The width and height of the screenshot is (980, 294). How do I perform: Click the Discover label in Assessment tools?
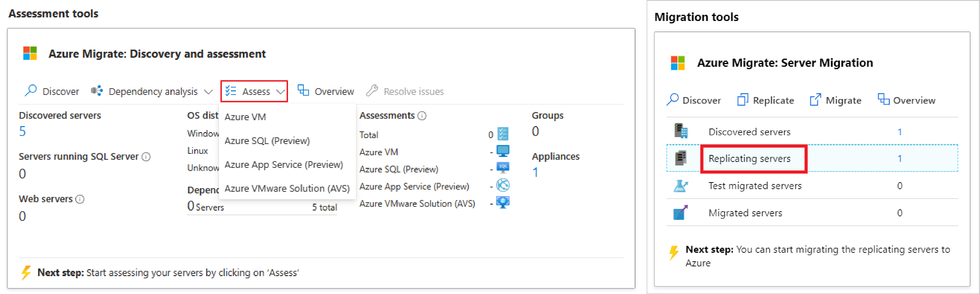click(x=60, y=92)
